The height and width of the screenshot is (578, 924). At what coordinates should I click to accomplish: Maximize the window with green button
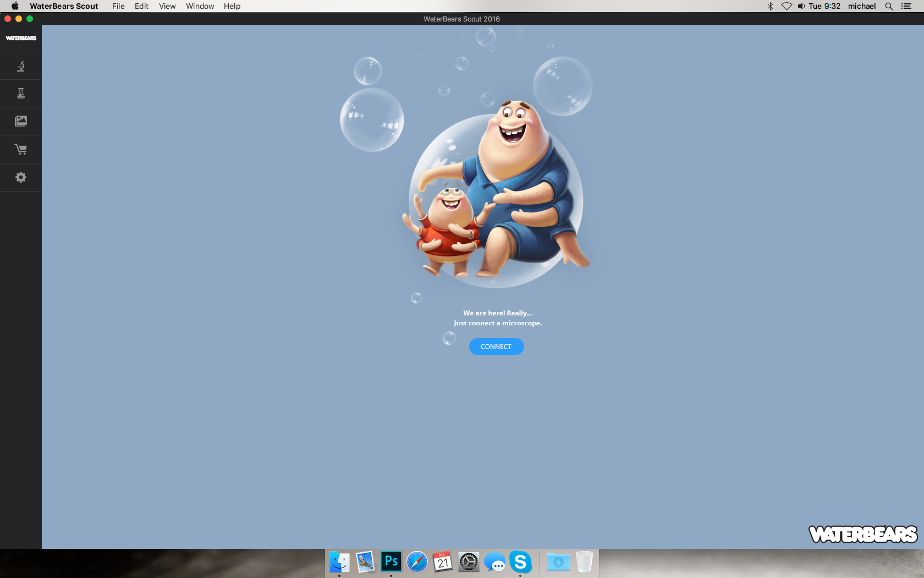(x=30, y=19)
